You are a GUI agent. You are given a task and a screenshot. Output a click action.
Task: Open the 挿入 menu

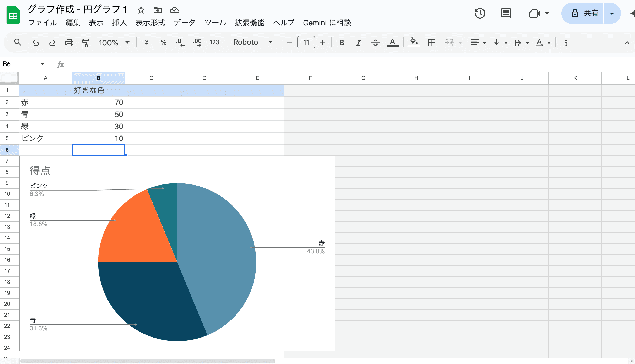pos(119,23)
